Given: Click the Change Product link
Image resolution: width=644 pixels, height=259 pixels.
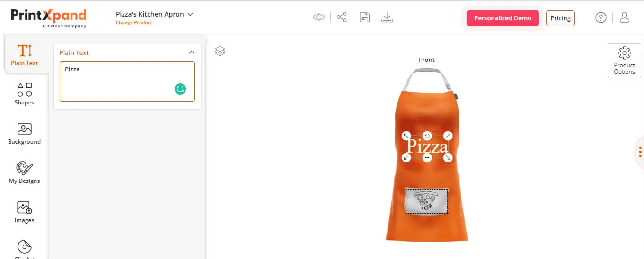Looking at the screenshot, I should [x=134, y=23].
